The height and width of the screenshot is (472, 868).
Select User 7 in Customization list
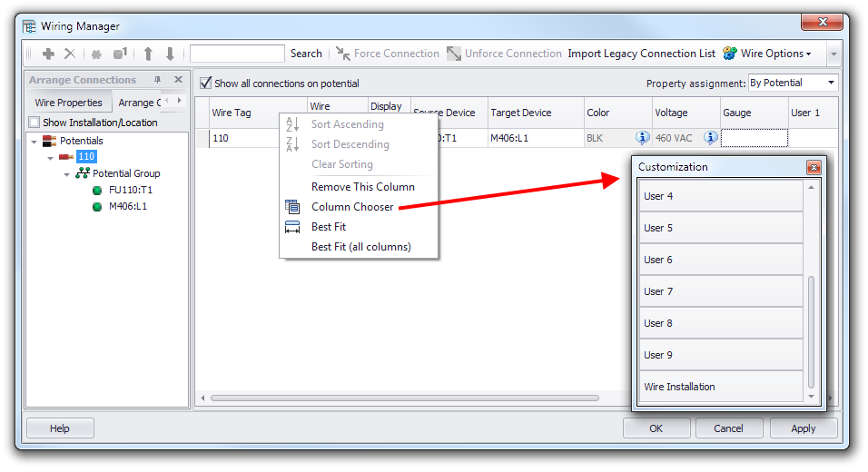[x=720, y=291]
